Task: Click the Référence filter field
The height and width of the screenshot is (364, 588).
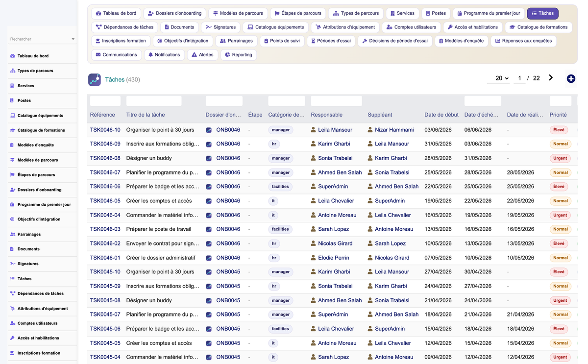Action: [105, 101]
